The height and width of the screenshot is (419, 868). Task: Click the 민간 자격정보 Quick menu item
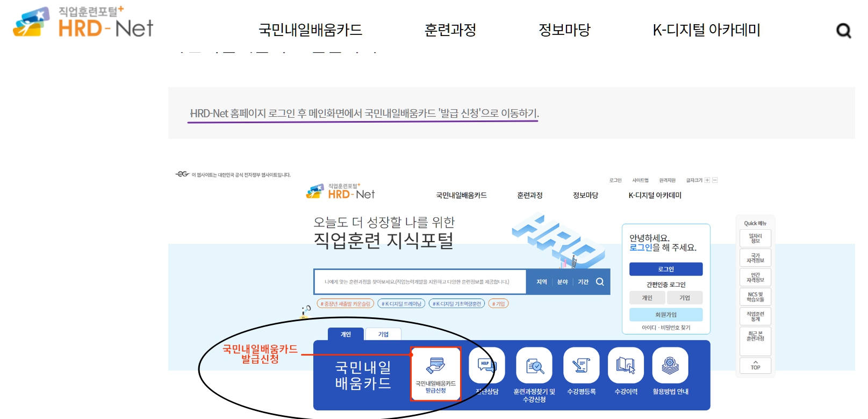coord(756,277)
